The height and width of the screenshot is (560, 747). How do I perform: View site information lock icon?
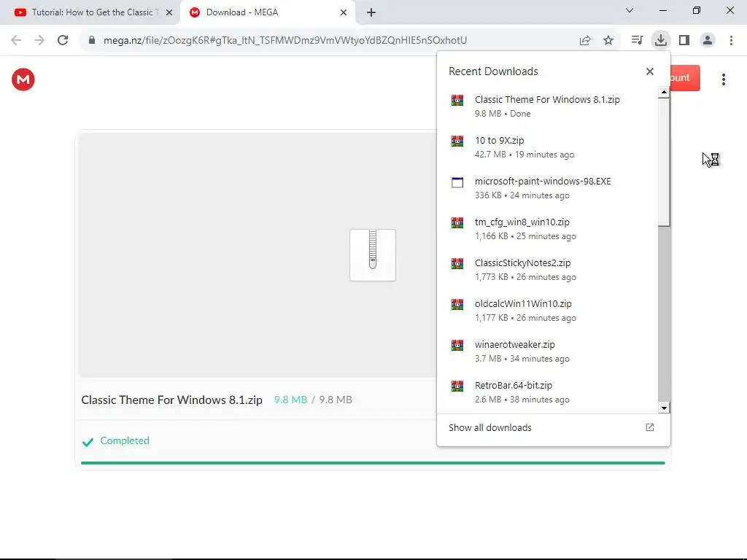(92, 40)
